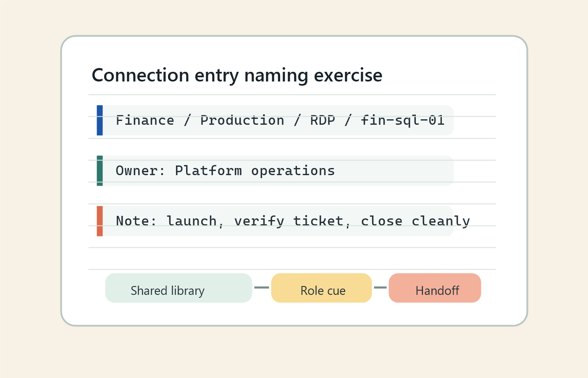Click the Shared library button

pyautogui.click(x=178, y=288)
